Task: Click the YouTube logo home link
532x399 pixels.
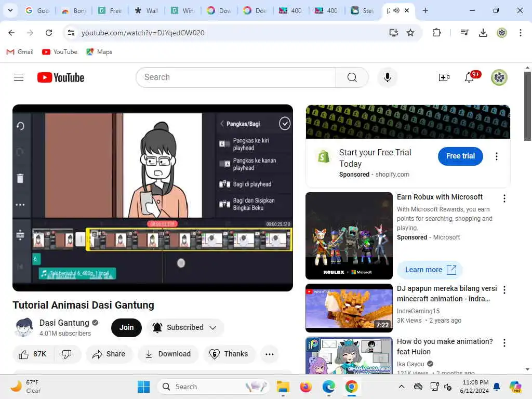Action: click(x=61, y=77)
